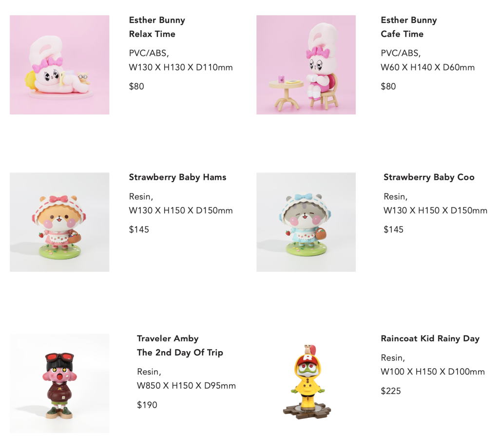
Task: Select the $145 price under Strawberry Baby Hams
Action: click(x=139, y=229)
